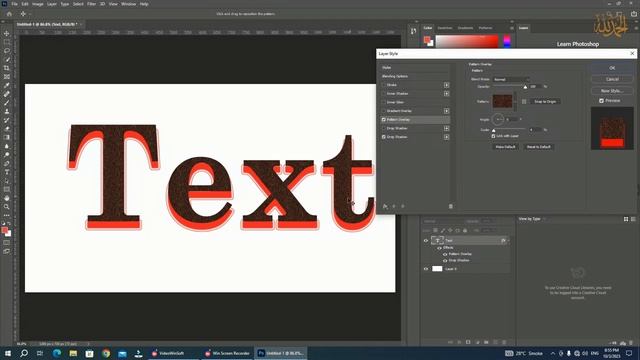Image resolution: width=640 pixels, height=360 pixels.
Task: Select the Eraser tool
Action: point(7,129)
